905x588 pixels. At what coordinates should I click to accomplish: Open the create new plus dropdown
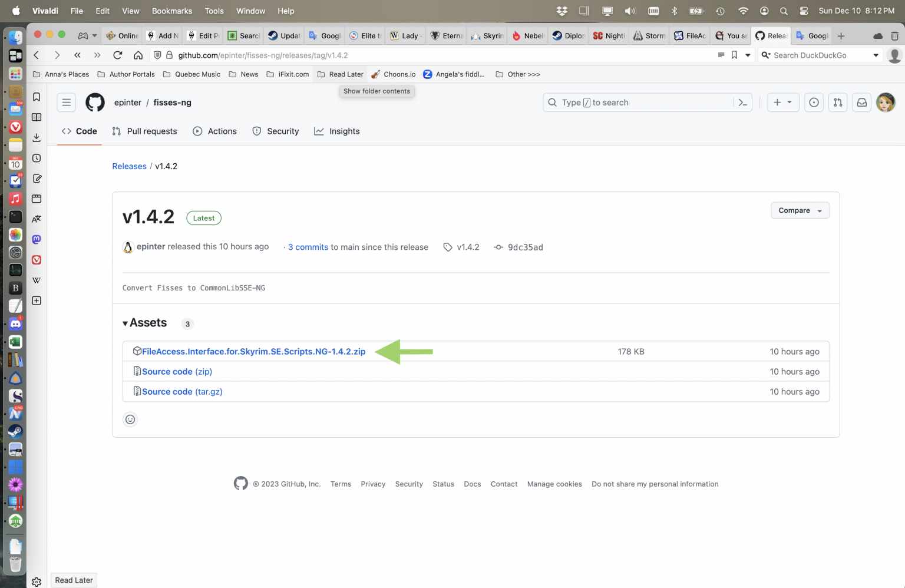[x=782, y=103]
